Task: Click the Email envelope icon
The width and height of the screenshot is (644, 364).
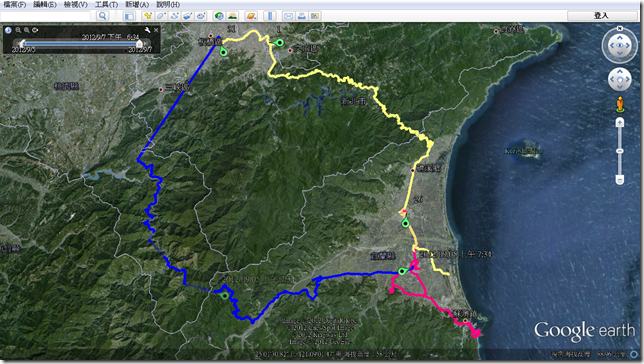Action: tap(288, 16)
